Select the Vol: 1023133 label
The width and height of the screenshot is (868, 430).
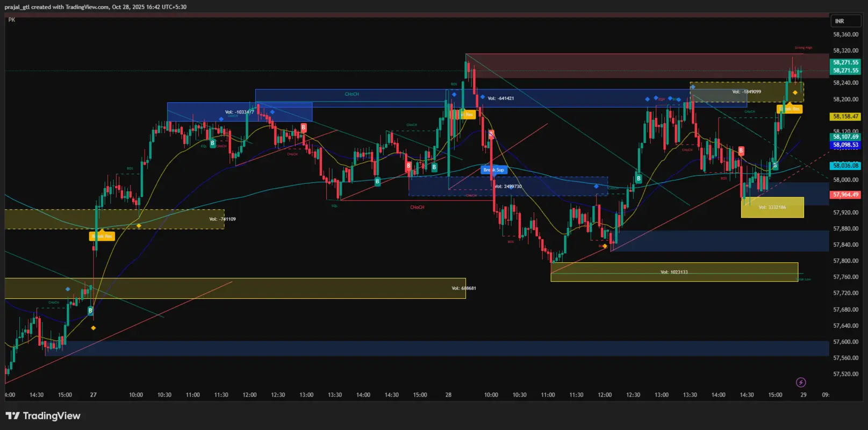click(674, 272)
